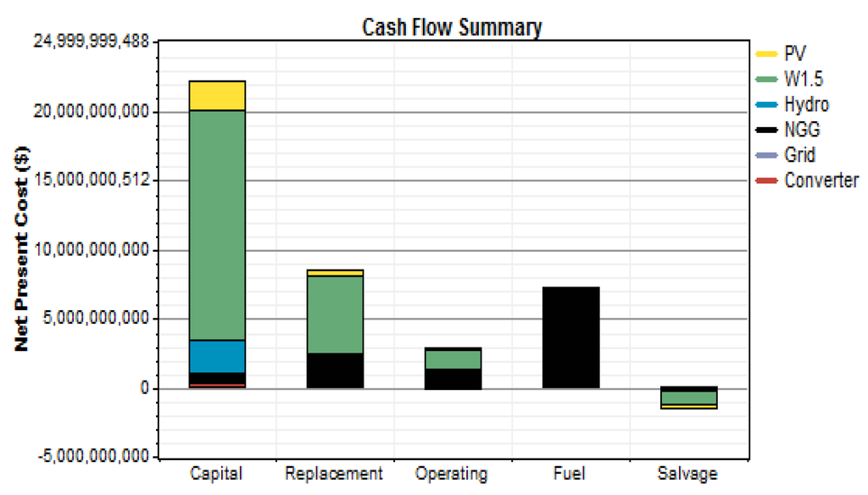Screen dimensions: 868x495
Task: Click the green W1.5 segment of Capital bar
Action: pyautogui.click(x=217, y=225)
